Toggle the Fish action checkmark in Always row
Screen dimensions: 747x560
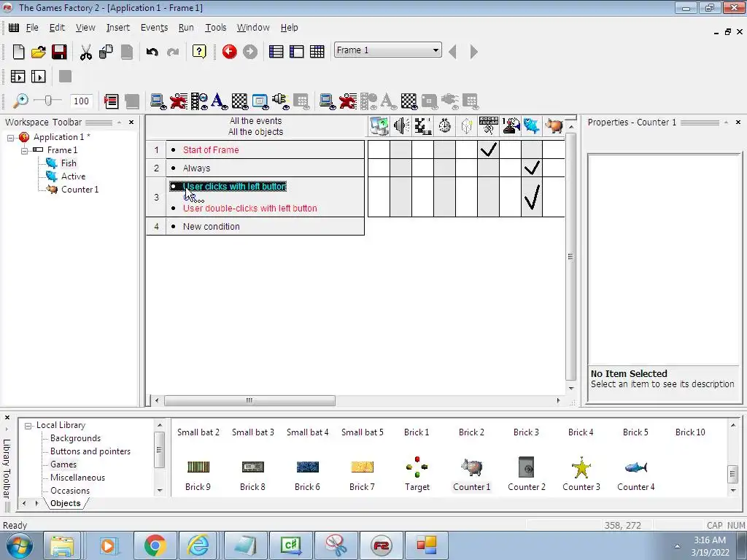click(x=532, y=168)
